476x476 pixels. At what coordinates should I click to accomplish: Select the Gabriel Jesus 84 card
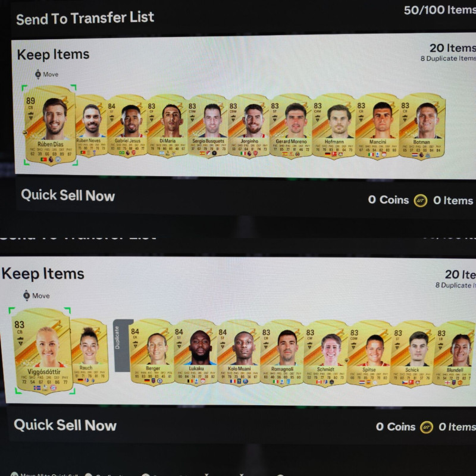(127, 126)
